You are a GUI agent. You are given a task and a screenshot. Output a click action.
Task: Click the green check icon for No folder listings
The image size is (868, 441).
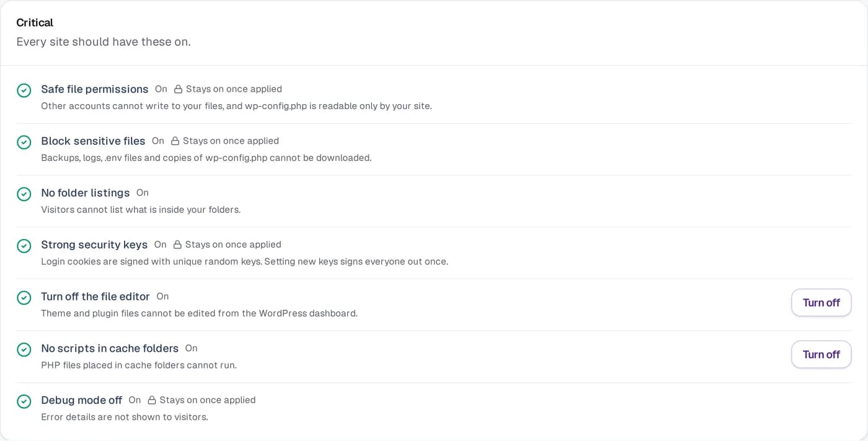(x=24, y=194)
